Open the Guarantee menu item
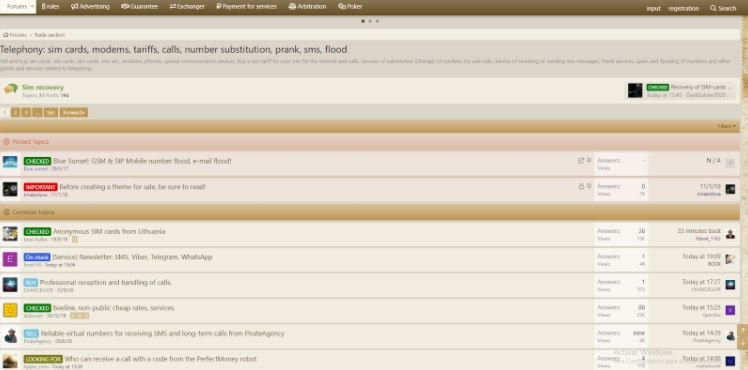 pos(139,7)
